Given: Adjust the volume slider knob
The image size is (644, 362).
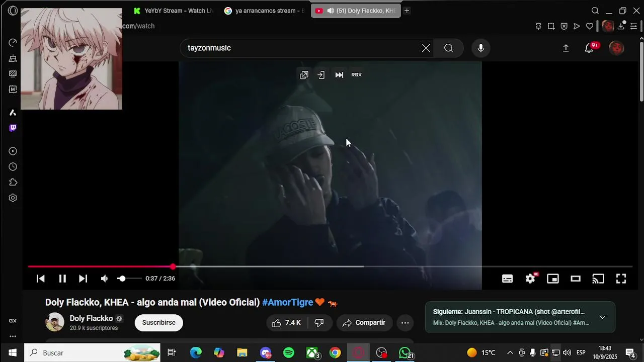Looking at the screenshot, I should point(121,279).
